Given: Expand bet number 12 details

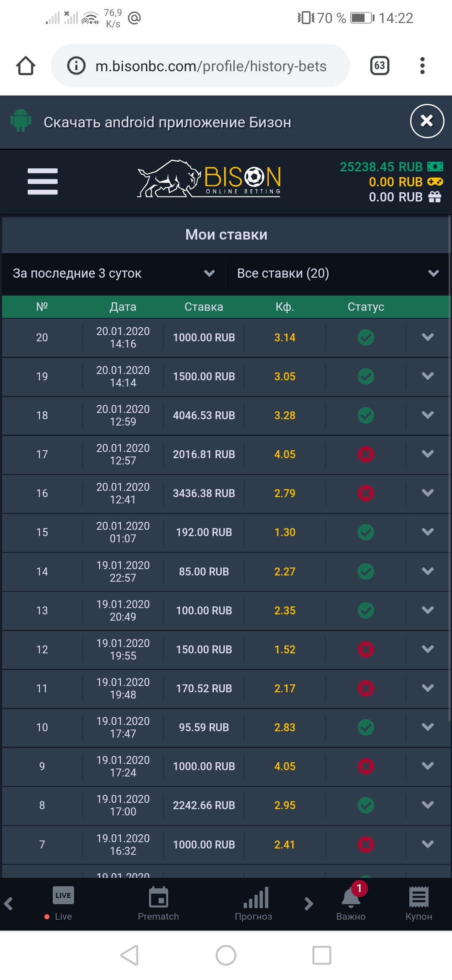Looking at the screenshot, I should (x=428, y=649).
